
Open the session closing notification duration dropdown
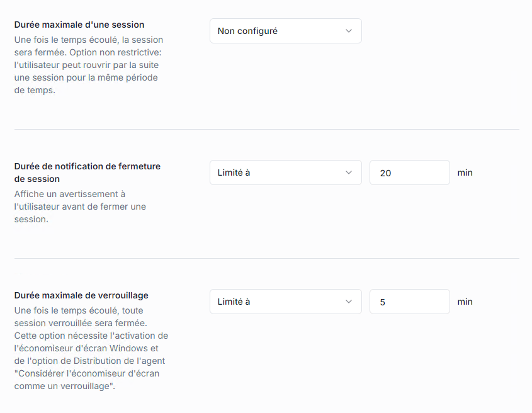click(285, 173)
